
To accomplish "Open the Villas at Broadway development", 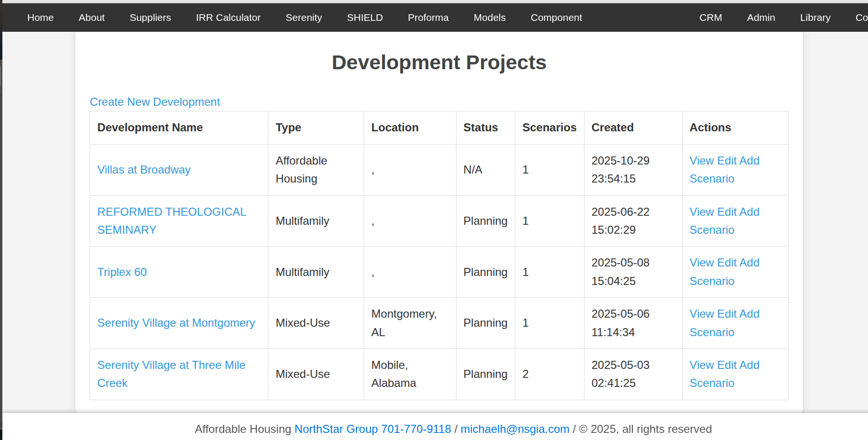I will (144, 169).
